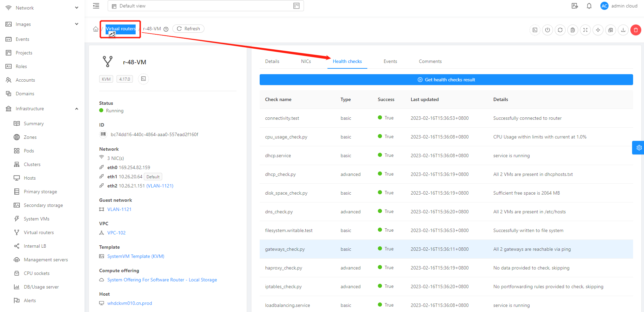Click the Domains sidebar icon
This screenshot has width=644, height=312.
point(9,94)
